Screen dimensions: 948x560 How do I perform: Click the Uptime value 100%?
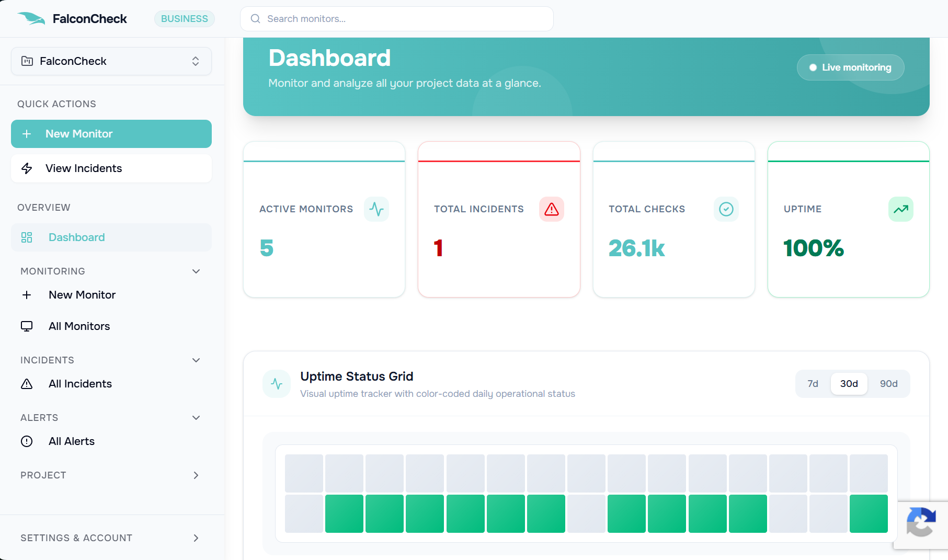coord(814,248)
